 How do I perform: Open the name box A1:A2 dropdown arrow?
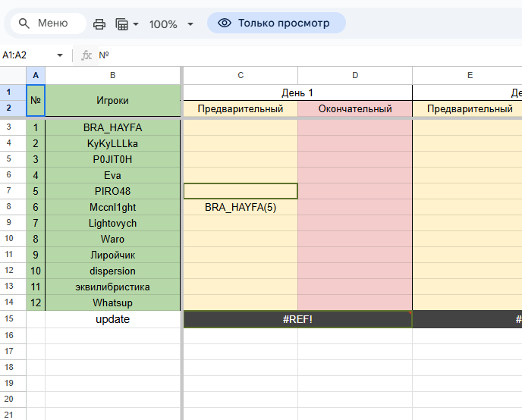[60, 55]
